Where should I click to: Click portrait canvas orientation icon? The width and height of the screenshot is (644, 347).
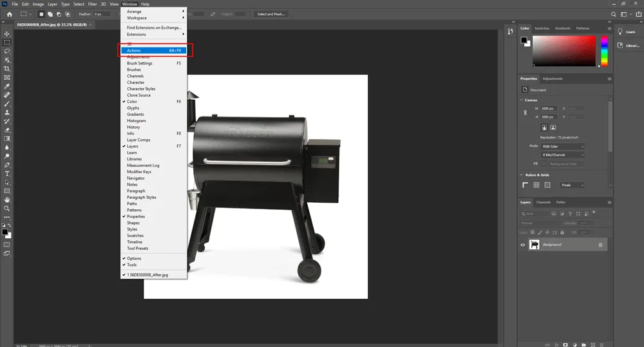point(544,127)
